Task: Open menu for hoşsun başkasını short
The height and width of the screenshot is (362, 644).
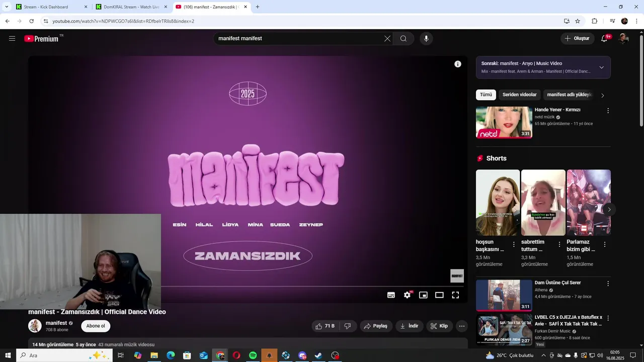Action: (x=514, y=244)
